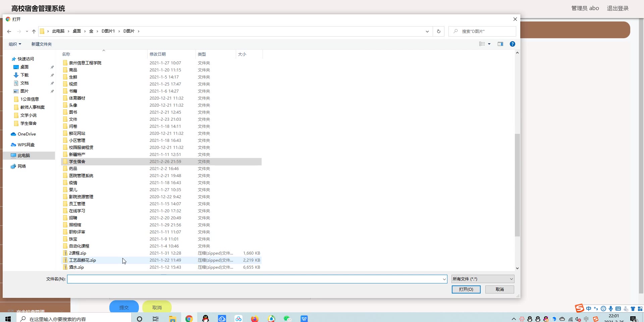Expand the 组织 dropdown menu
The height and width of the screenshot is (322, 644).
[15, 44]
